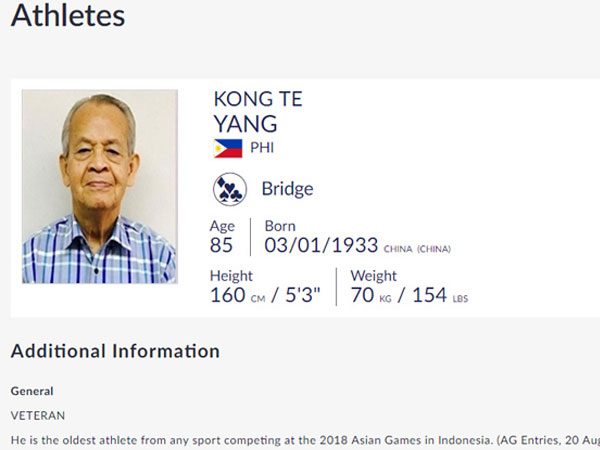Select the KONG TE name text
600x450 pixels.
point(258,99)
